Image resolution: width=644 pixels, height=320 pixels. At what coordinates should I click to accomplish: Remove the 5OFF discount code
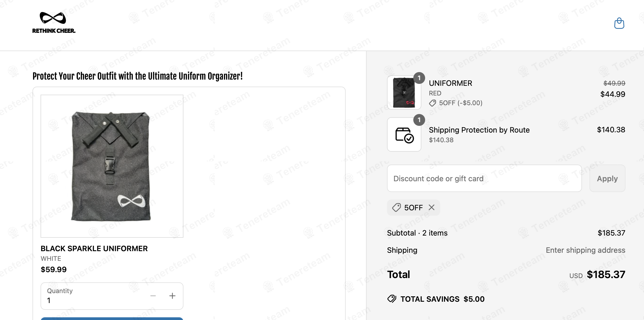click(432, 207)
